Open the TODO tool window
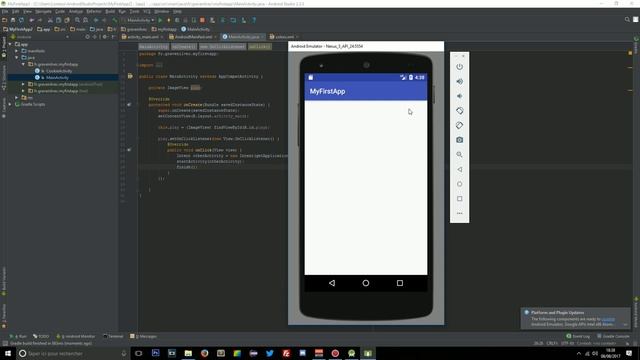640x360 pixels. tap(41, 336)
